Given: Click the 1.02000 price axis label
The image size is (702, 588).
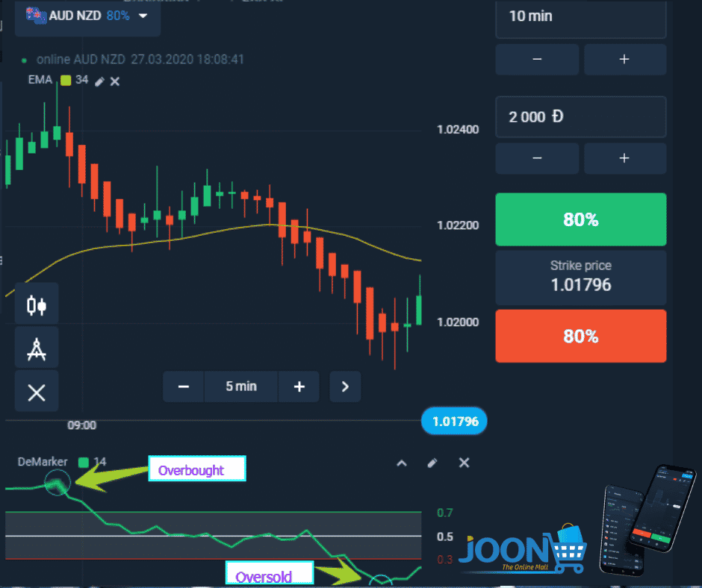Looking at the screenshot, I should click(x=458, y=322).
